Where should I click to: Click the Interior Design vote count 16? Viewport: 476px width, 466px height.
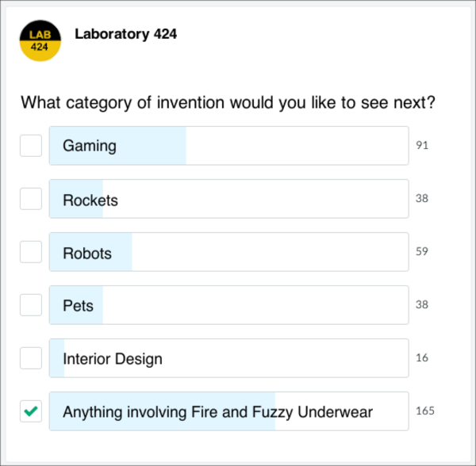(422, 358)
